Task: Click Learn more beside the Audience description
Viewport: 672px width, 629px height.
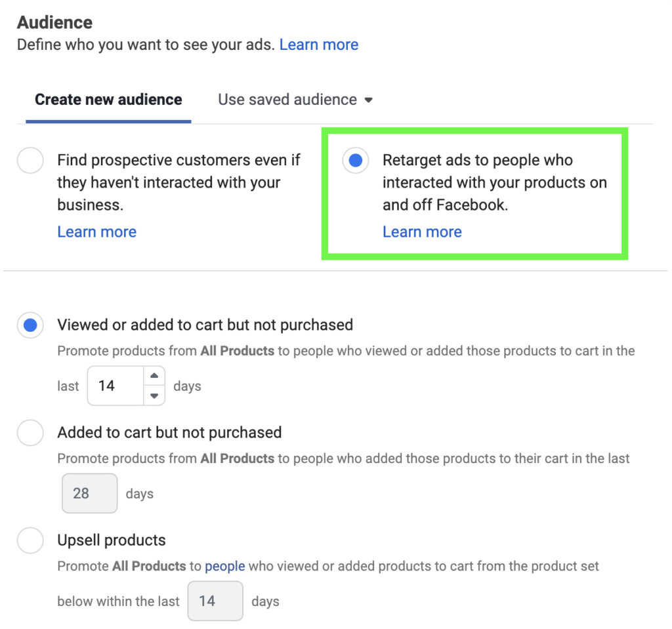Action: pyautogui.click(x=319, y=44)
